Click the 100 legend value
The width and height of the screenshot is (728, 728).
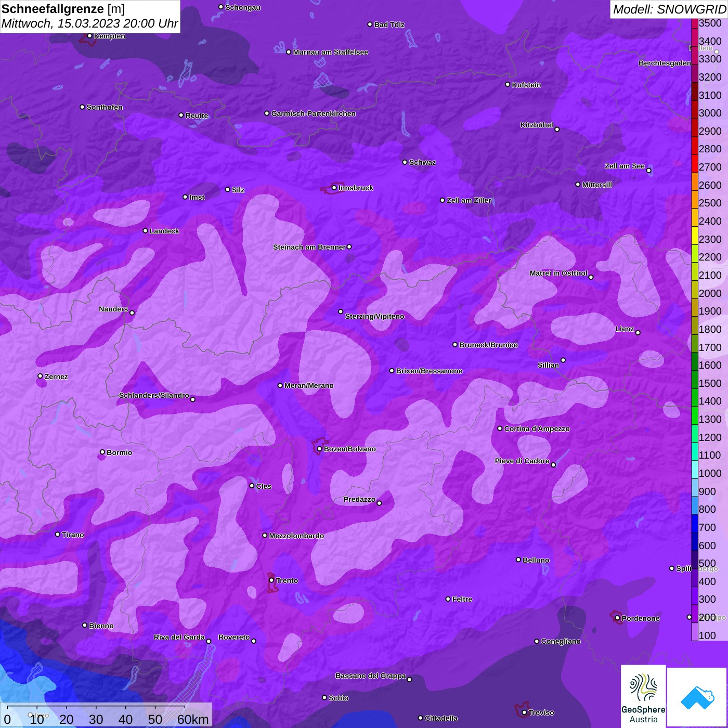[x=708, y=635]
